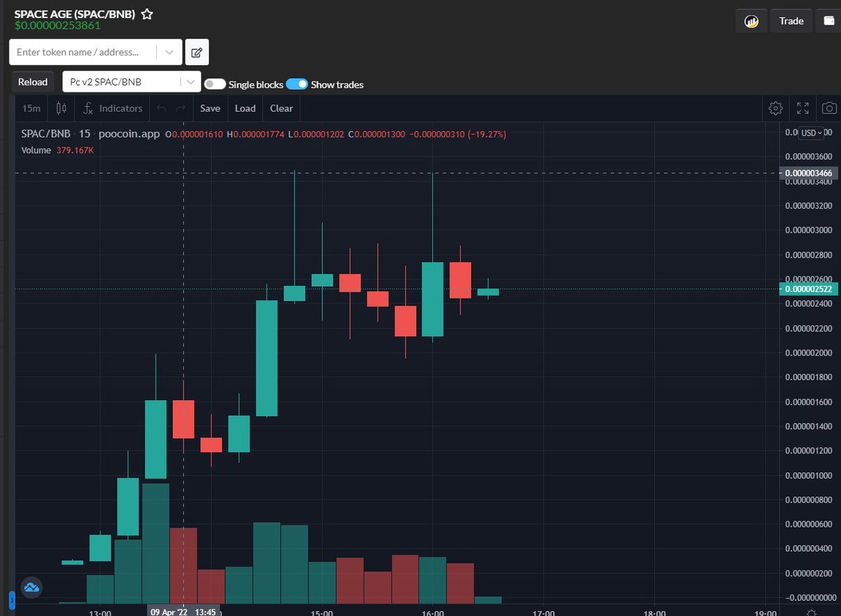The image size is (841, 616).
Task: Click the (−19.27%) change value
Action: (487, 134)
